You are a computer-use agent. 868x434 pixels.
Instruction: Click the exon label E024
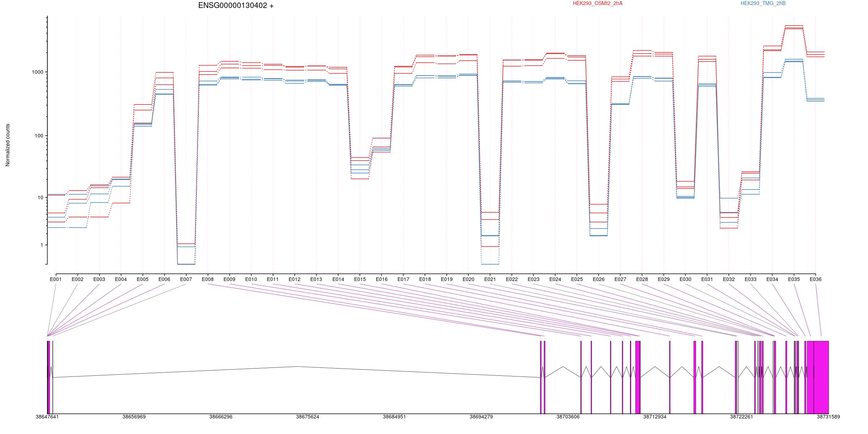click(555, 279)
